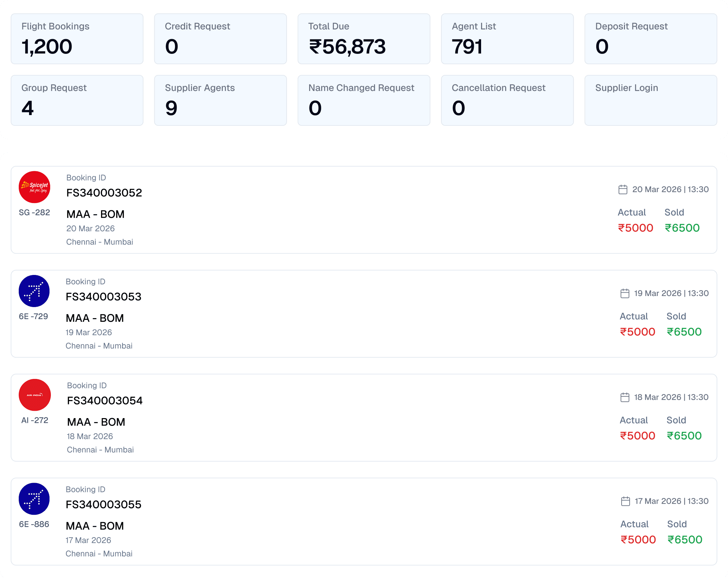Click the 19 Mar 2026 | 13:30 timestamp
The height and width of the screenshot is (579, 728).
[x=671, y=293]
